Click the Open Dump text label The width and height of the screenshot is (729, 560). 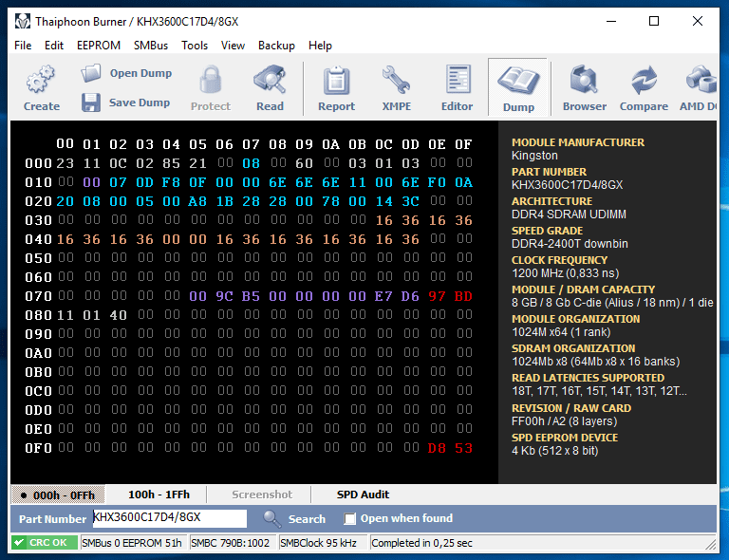[140, 73]
